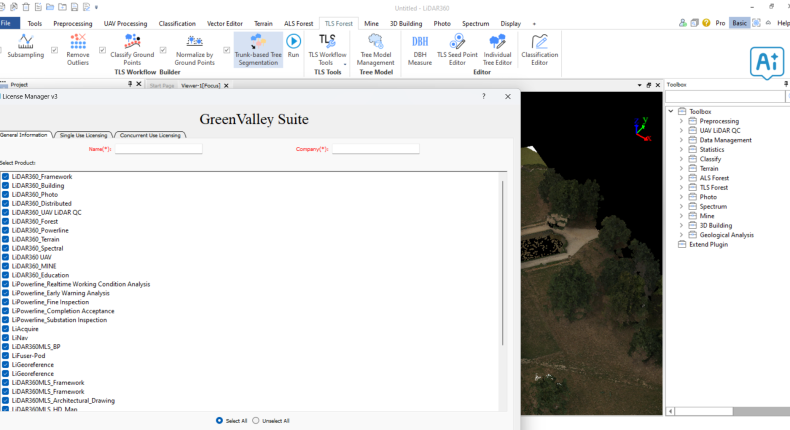Open the Individual Tree Editor
This screenshot has height=430, width=790.
[x=497, y=49]
